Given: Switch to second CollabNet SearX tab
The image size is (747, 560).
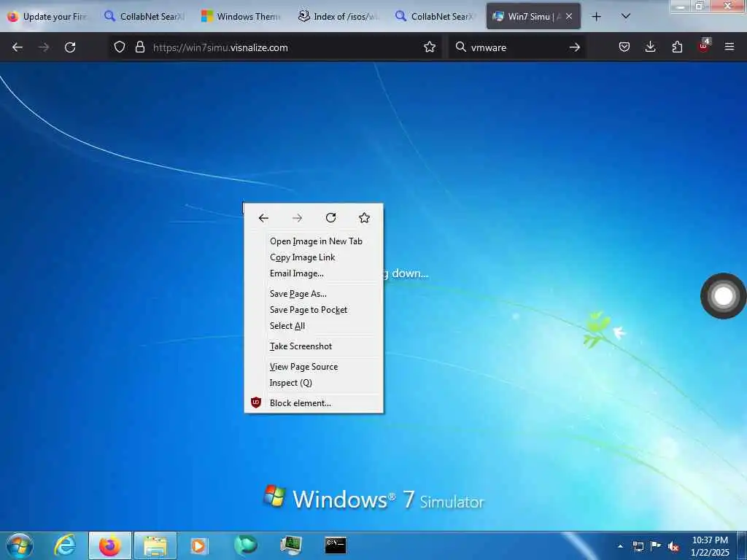Looking at the screenshot, I should 435,17.
